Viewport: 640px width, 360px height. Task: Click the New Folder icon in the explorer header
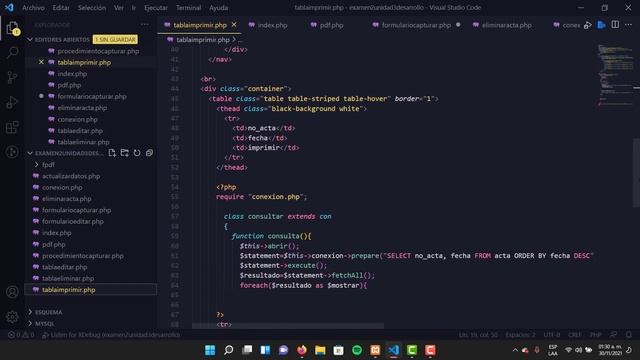124,153
